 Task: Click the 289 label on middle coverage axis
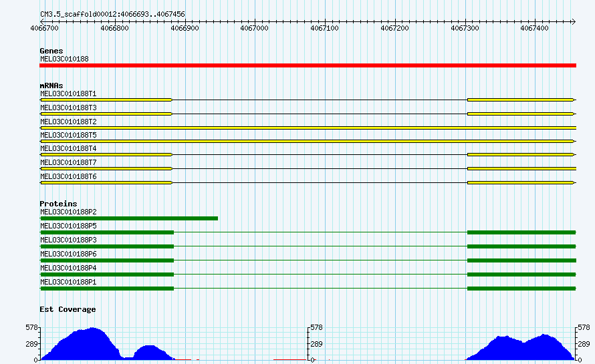pos(316,344)
